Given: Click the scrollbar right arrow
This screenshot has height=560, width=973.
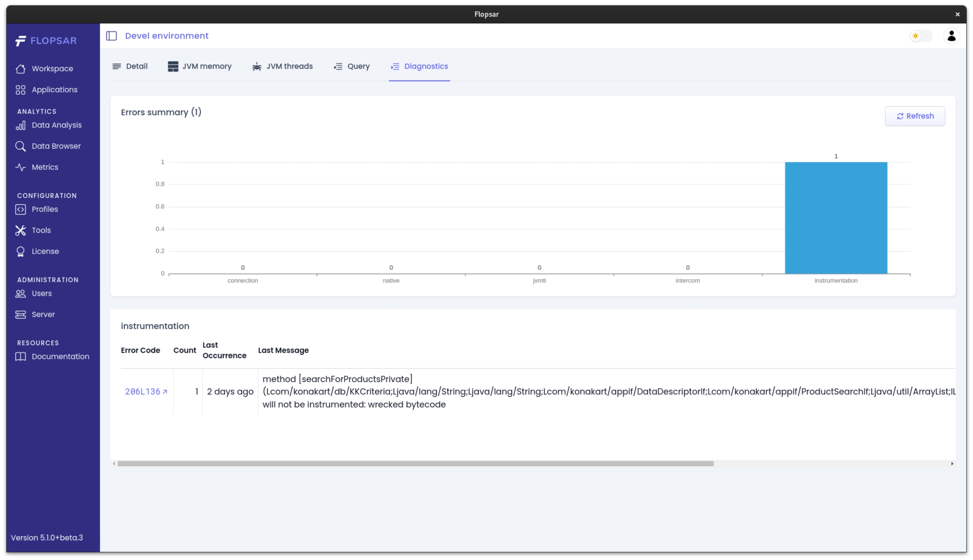Looking at the screenshot, I should tap(952, 464).
